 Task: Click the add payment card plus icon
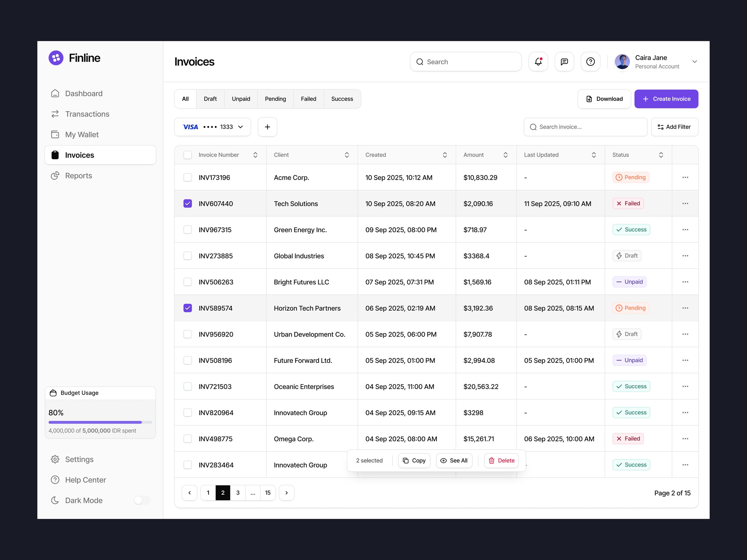267,127
